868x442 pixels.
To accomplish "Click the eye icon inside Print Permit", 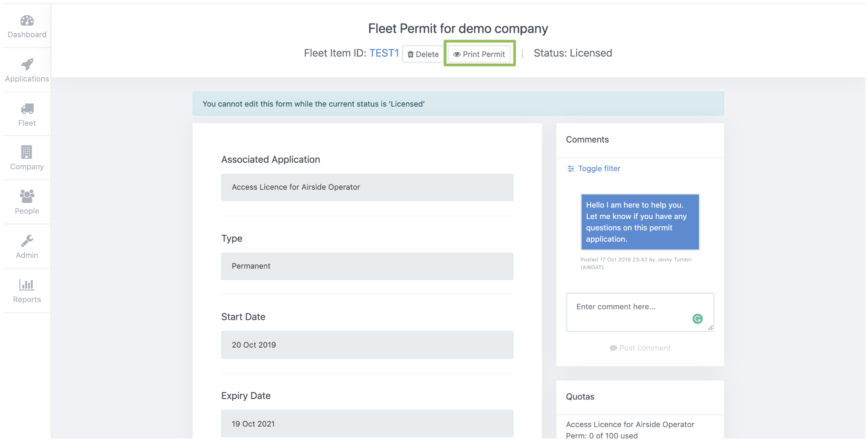I will click(458, 54).
